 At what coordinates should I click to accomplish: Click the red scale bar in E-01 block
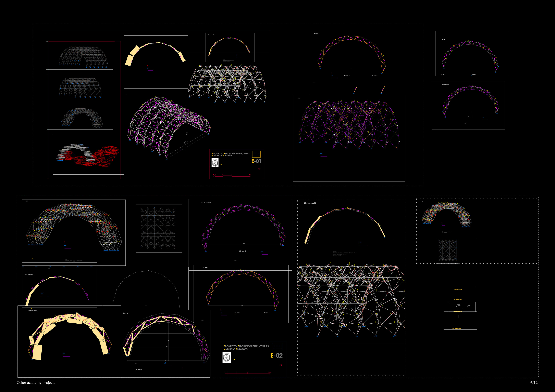click(232, 176)
